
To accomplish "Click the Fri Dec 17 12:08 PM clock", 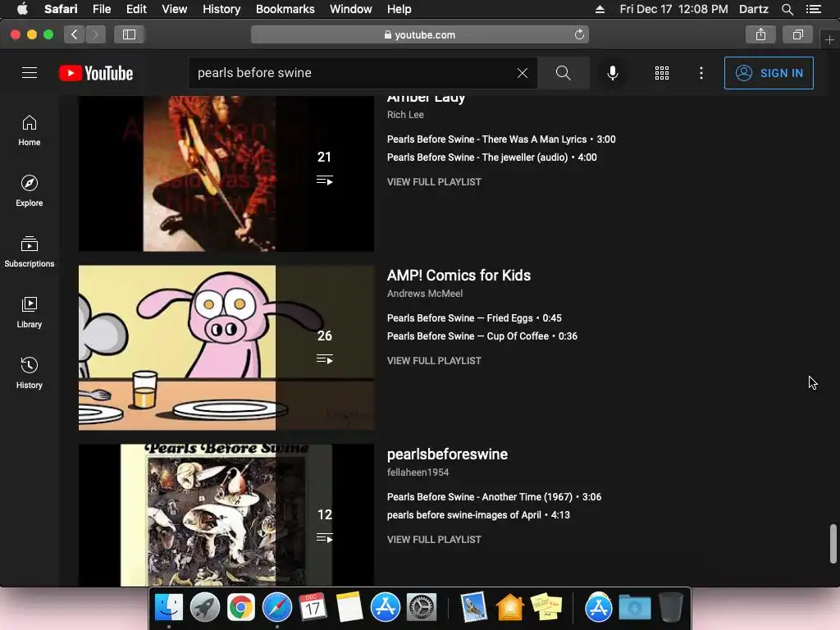I will pyautogui.click(x=673, y=9).
